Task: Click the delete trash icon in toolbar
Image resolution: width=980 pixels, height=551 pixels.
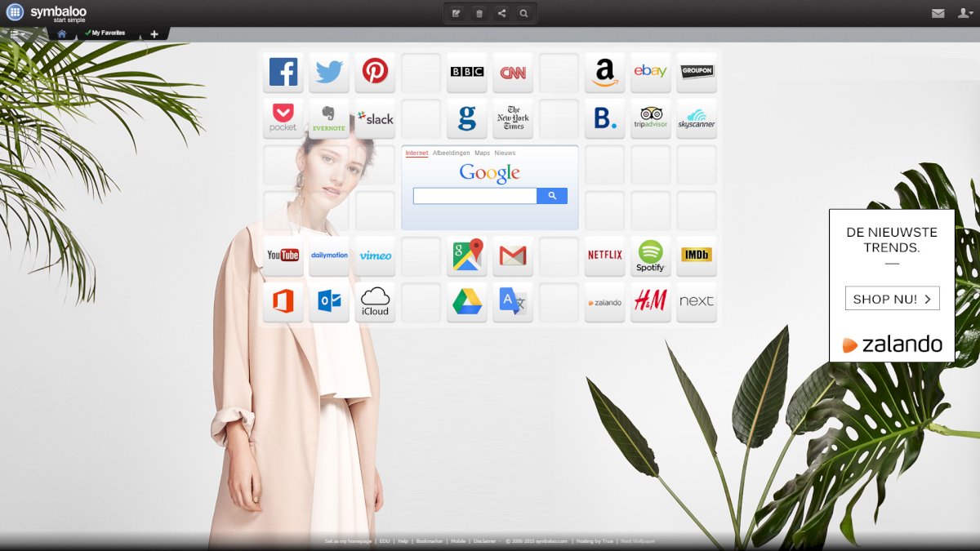Action: click(479, 13)
